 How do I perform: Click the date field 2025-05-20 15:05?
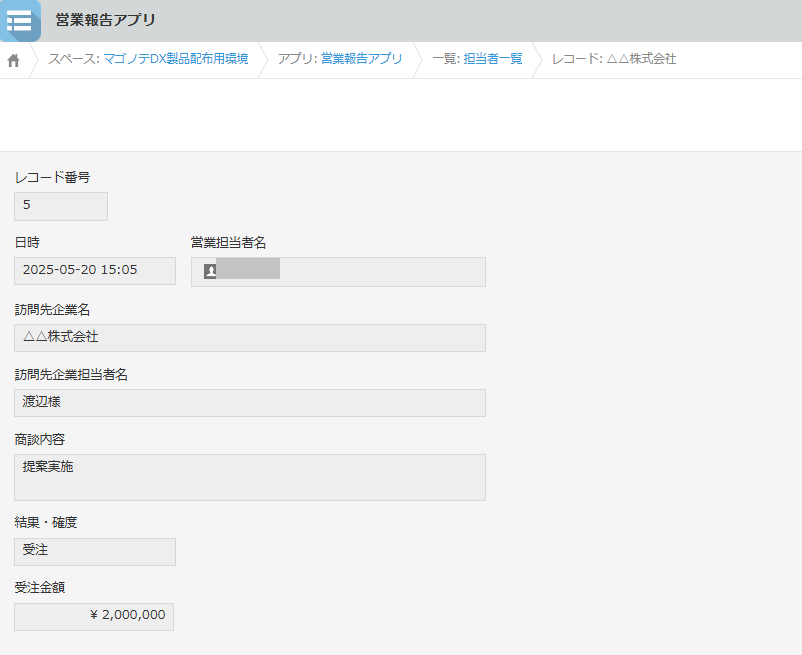point(95,271)
